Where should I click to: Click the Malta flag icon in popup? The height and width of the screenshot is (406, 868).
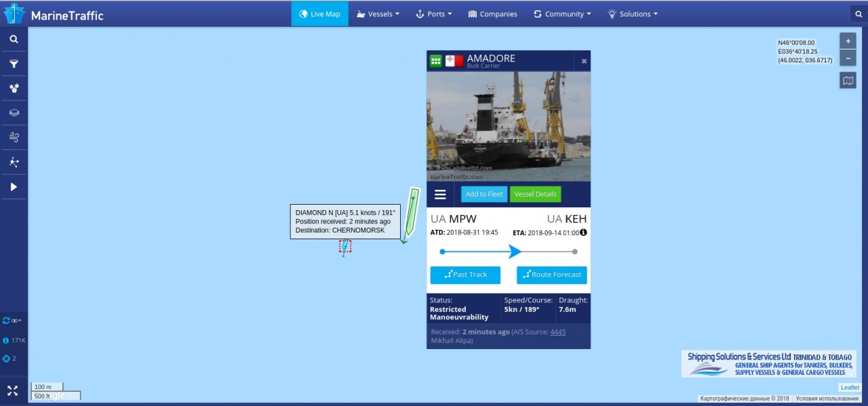(454, 61)
